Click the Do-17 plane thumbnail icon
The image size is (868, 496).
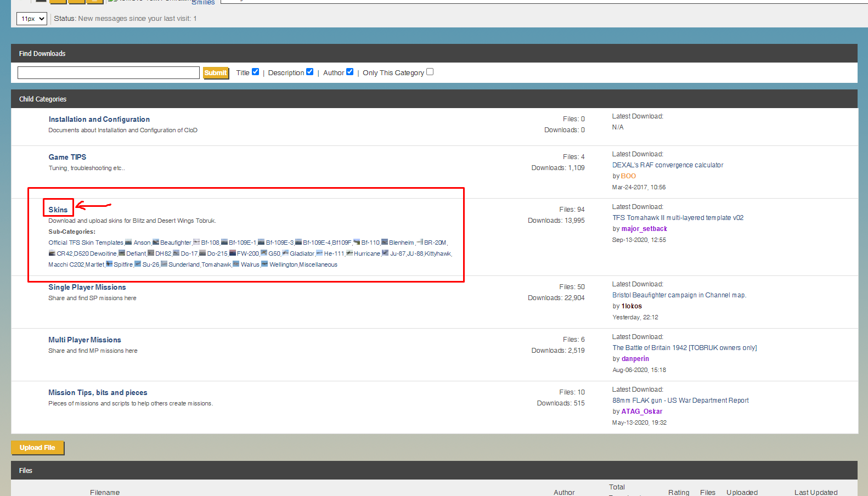pos(176,253)
